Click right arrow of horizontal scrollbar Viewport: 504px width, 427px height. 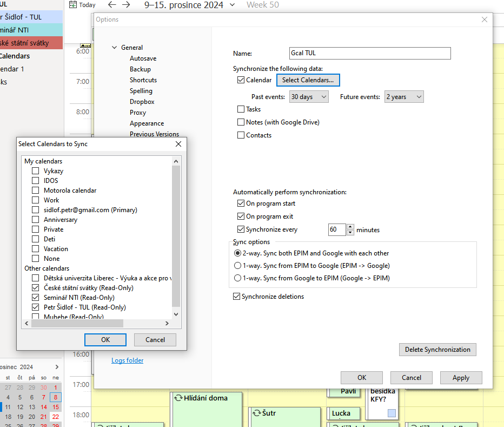167,324
